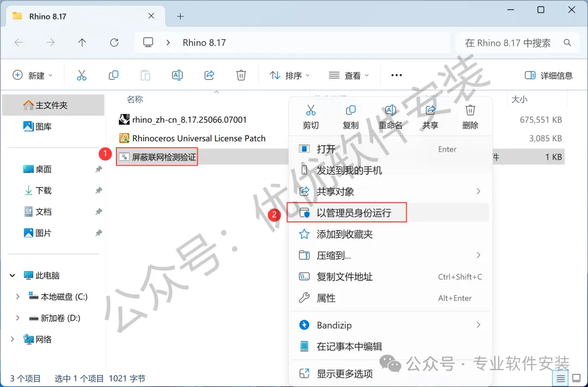The height and width of the screenshot is (387, 588).
Task: Unpin 桌面 using its pin icon
Action: 98,170
